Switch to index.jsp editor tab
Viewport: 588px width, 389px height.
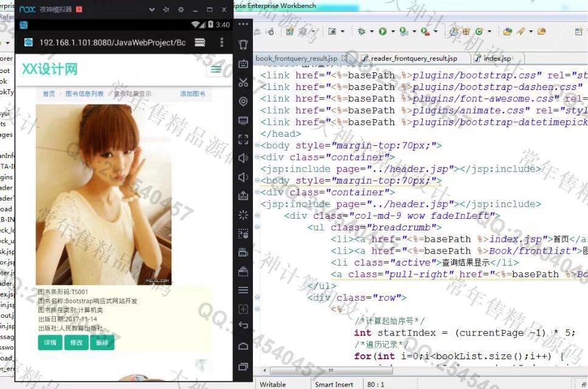[497, 58]
